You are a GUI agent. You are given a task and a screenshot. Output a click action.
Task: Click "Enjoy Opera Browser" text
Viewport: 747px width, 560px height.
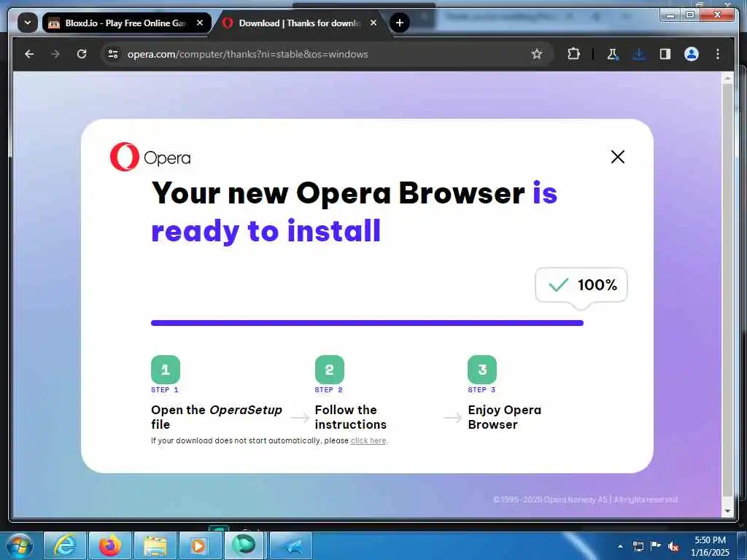point(505,417)
